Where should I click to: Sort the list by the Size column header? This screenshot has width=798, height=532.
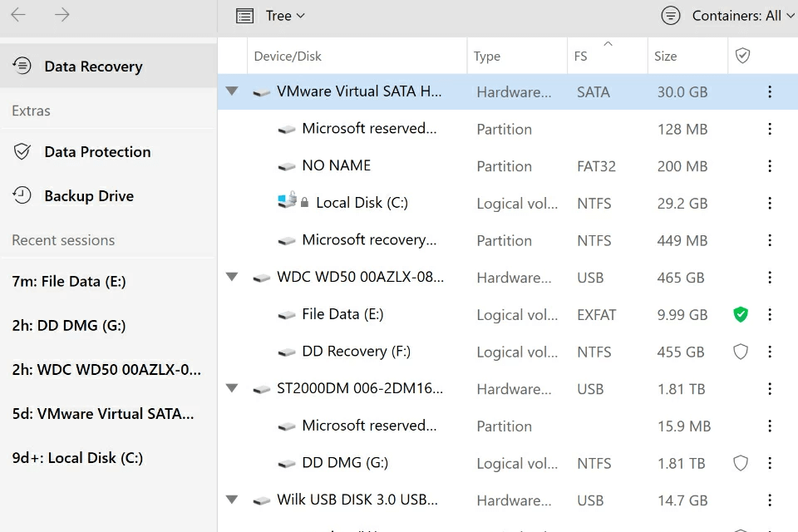(666, 57)
